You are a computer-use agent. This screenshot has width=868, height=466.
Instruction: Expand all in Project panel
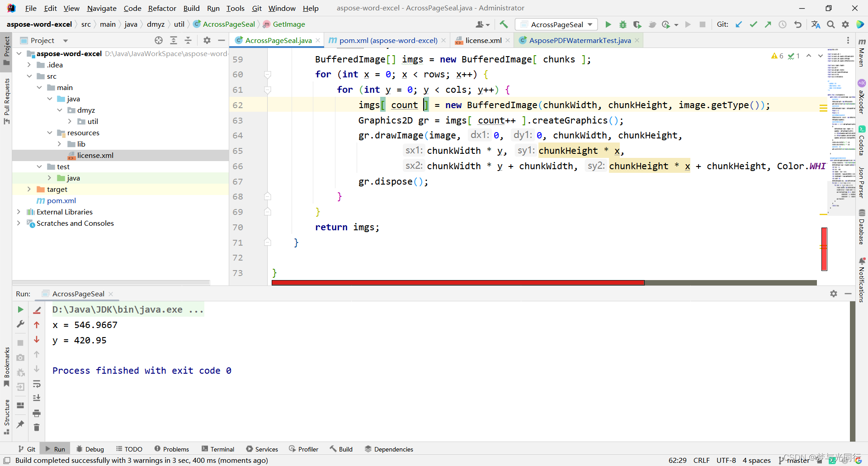[174, 40]
